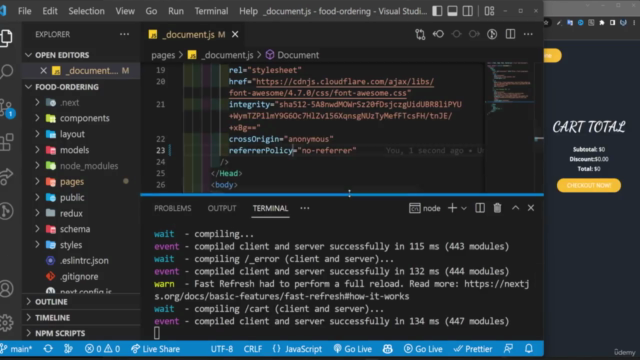Click the CHECKOUT NOW button in browser
Image resolution: width=640 pixels, height=360 pixels.
pos(589,185)
